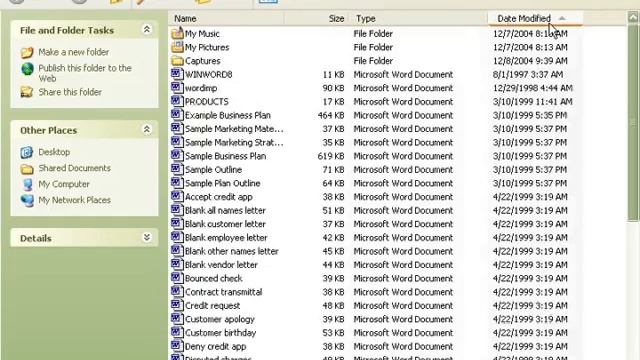Click the Deny credit app document icon

(x=177, y=346)
